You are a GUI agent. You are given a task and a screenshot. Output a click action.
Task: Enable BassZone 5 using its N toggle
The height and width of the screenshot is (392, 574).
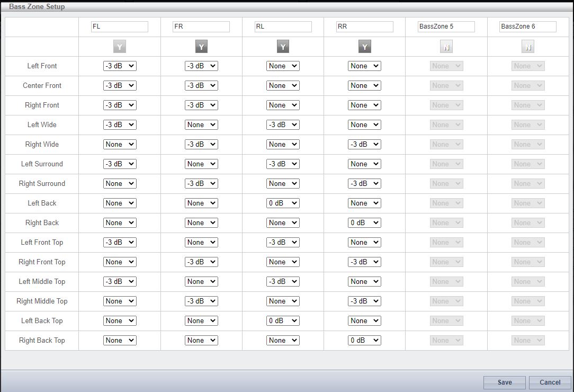coord(446,47)
